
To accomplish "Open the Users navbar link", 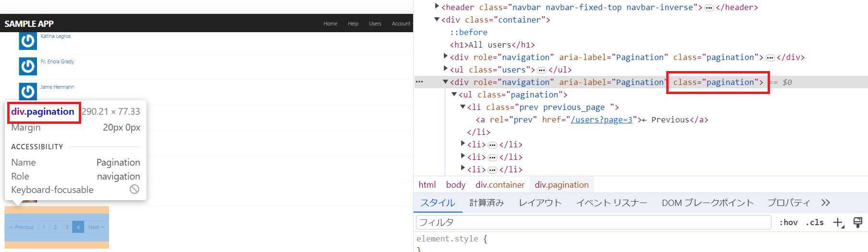I will click(375, 24).
